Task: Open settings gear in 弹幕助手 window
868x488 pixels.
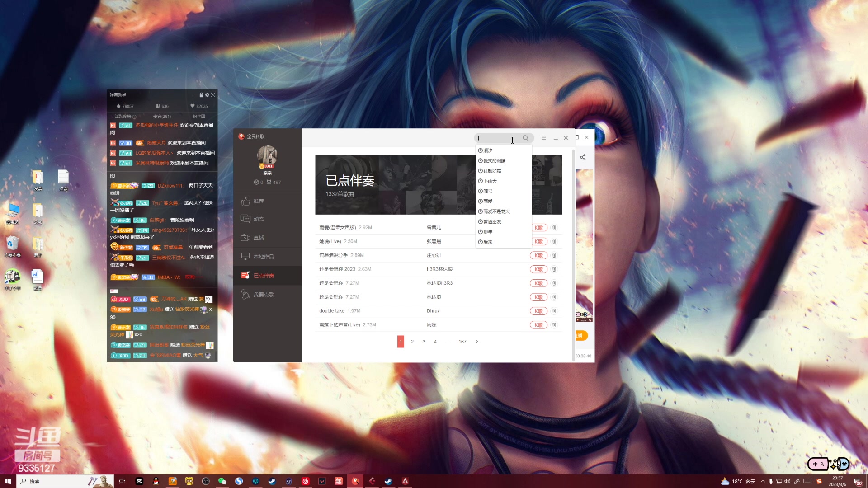Action: coord(207,95)
